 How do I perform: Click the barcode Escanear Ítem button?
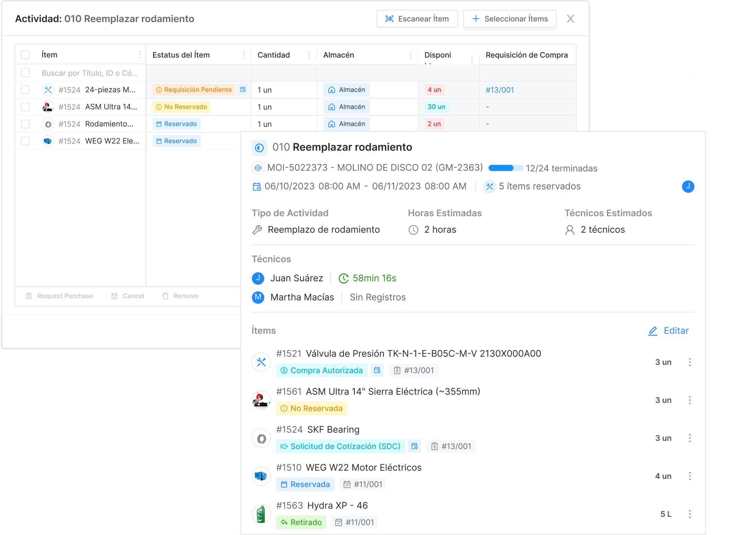click(x=417, y=19)
